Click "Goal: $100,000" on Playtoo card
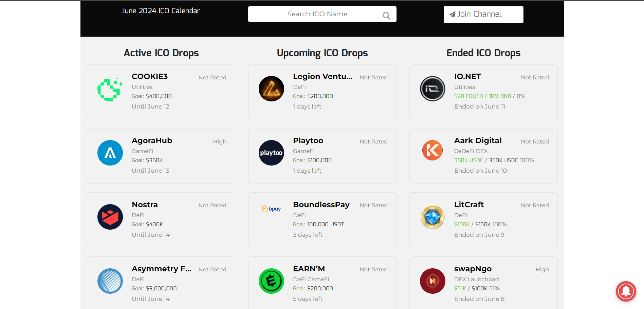644x309 pixels. (312, 160)
